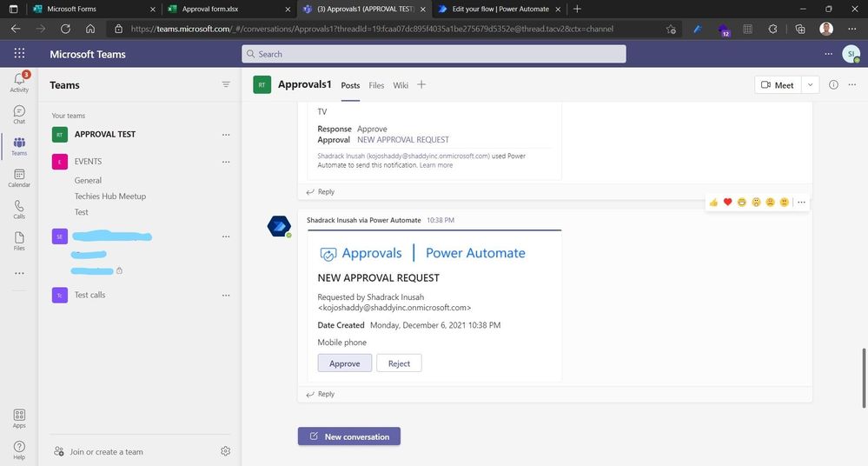Screen dimensions: 868x466
Task: Switch to the Files tab
Action: (x=376, y=85)
